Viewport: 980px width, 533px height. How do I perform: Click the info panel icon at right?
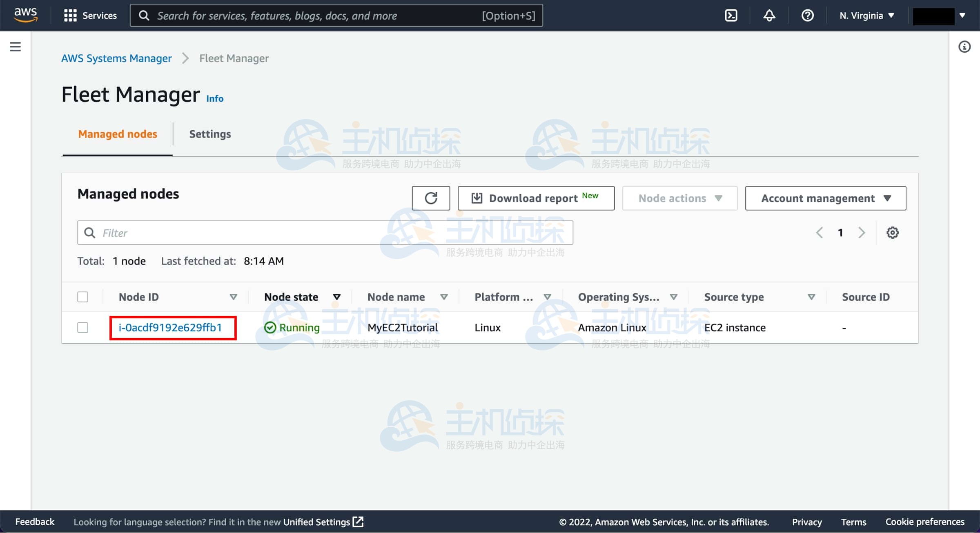(x=964, y=47)
